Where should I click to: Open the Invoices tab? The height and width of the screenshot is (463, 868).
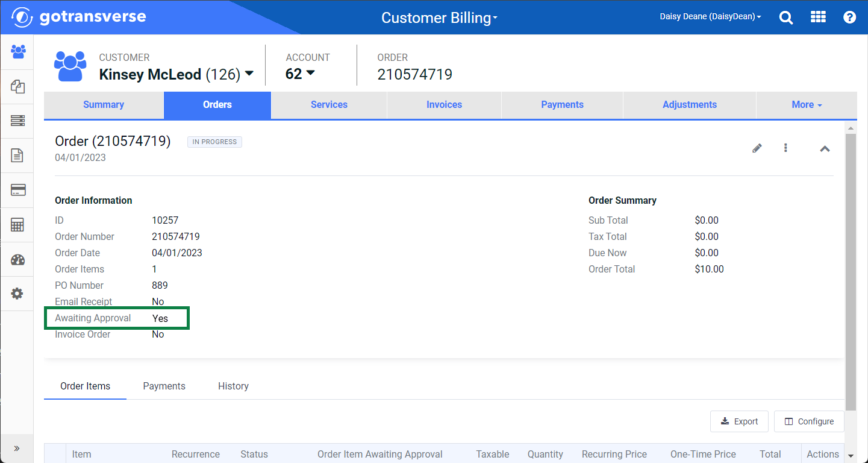[x=445, y=105]
